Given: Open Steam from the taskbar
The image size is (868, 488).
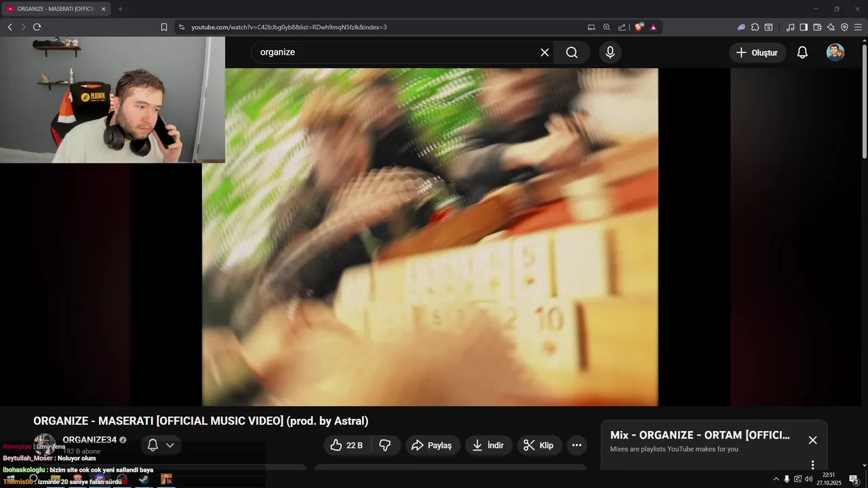Looking at the screenshot, I should (144, 479).
